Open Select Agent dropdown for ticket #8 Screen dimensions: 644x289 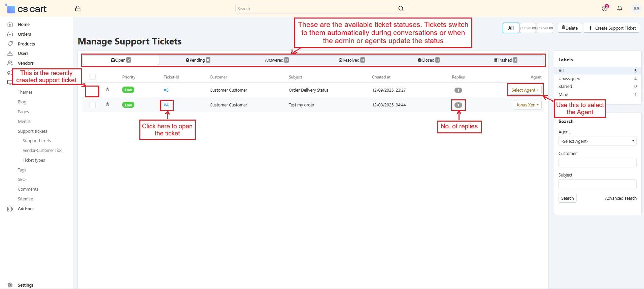pyautogui.click(x=524, y=90)
